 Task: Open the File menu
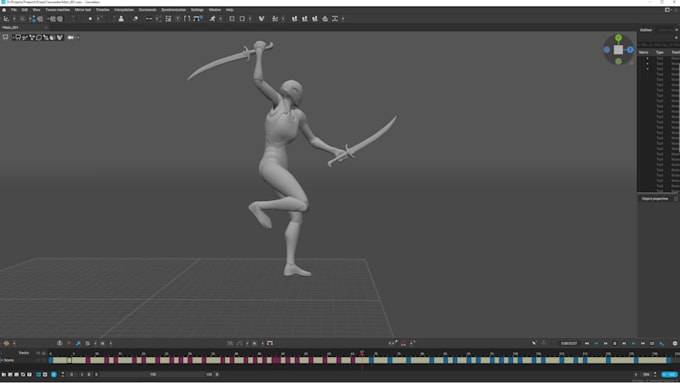click(14, 10)
